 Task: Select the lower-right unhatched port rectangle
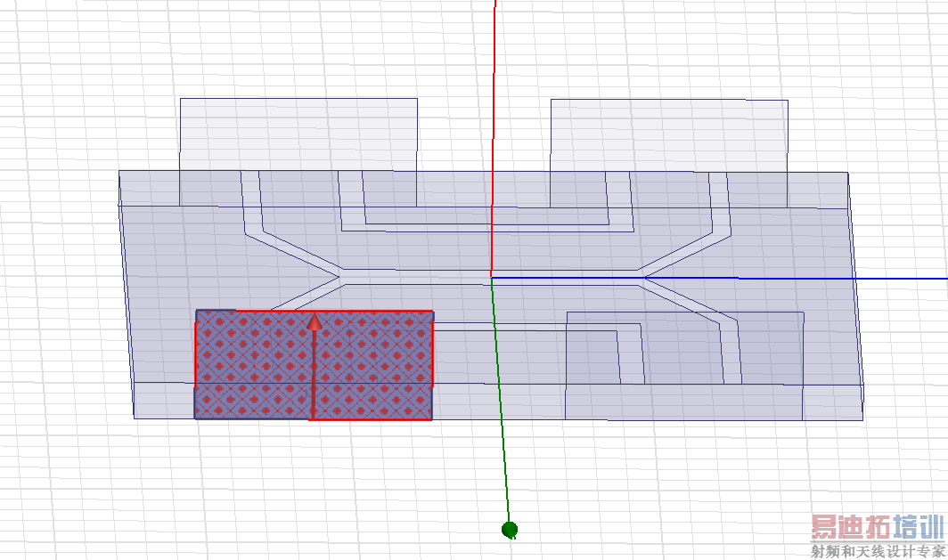click(684, 366)
